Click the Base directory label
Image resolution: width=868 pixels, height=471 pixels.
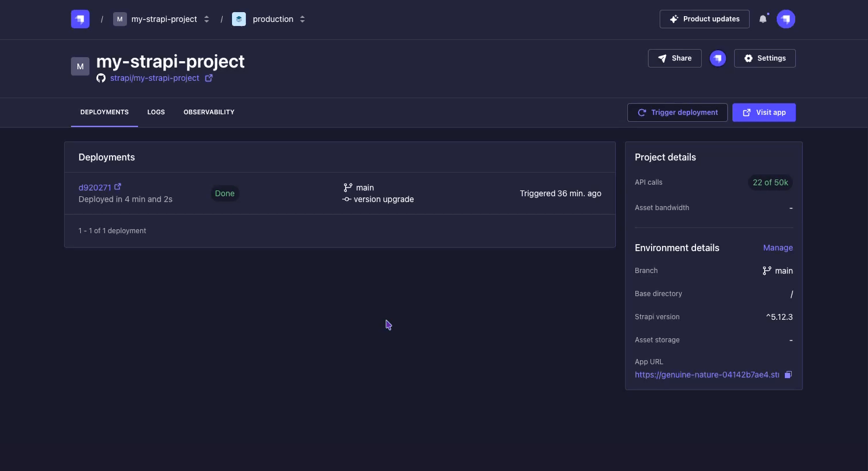[659, 294]
